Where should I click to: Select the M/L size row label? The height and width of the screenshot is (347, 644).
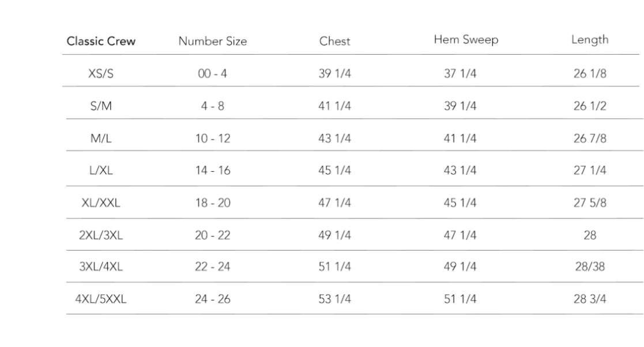[x=101, y=138]
